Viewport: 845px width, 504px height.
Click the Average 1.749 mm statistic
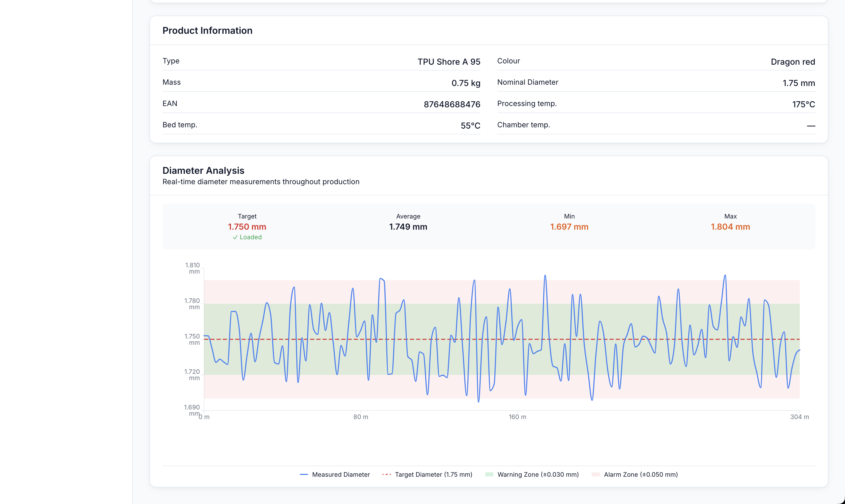pyautogui.click(x=408, y=227)
